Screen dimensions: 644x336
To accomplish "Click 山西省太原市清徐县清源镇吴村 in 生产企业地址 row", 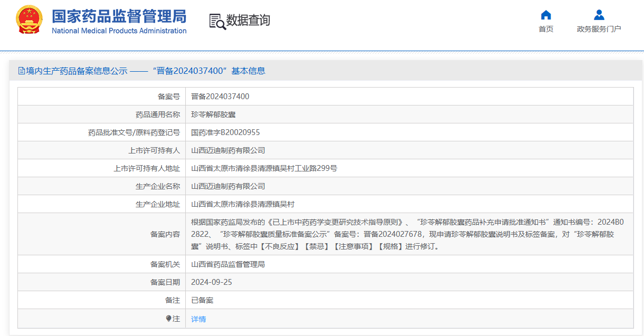I will [243, 204].
